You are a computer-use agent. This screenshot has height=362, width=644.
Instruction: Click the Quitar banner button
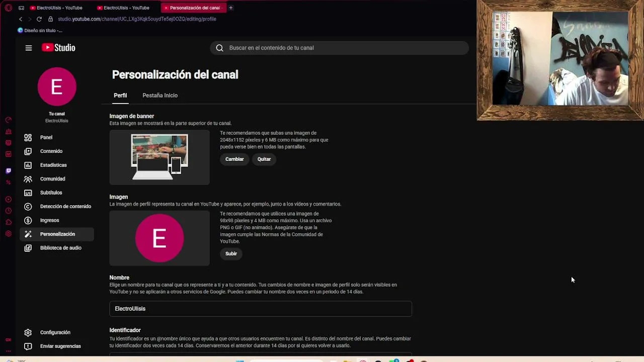264,159
